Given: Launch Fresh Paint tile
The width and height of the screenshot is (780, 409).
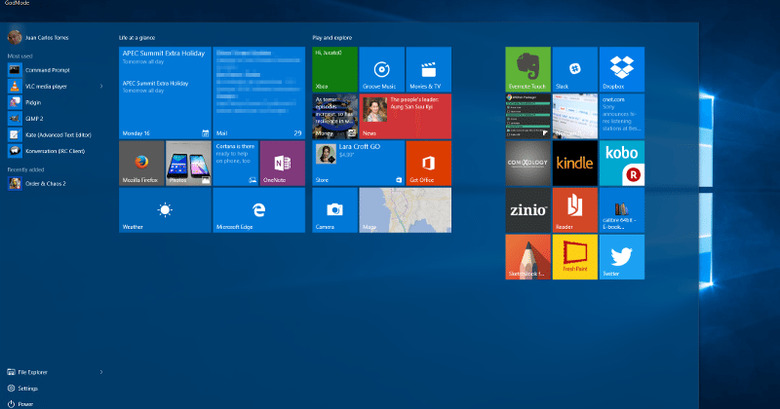Looking at the screenshot, I should tap(575, 257).
